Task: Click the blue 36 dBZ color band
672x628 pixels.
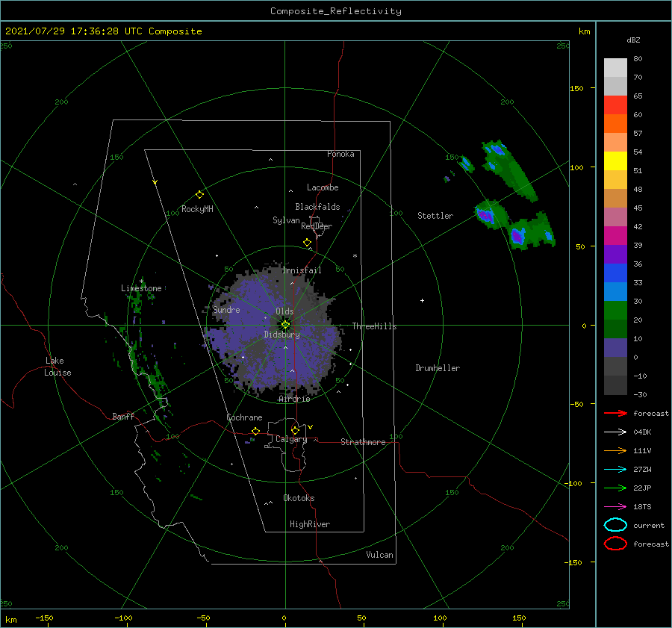Action: tap(615, 273)
